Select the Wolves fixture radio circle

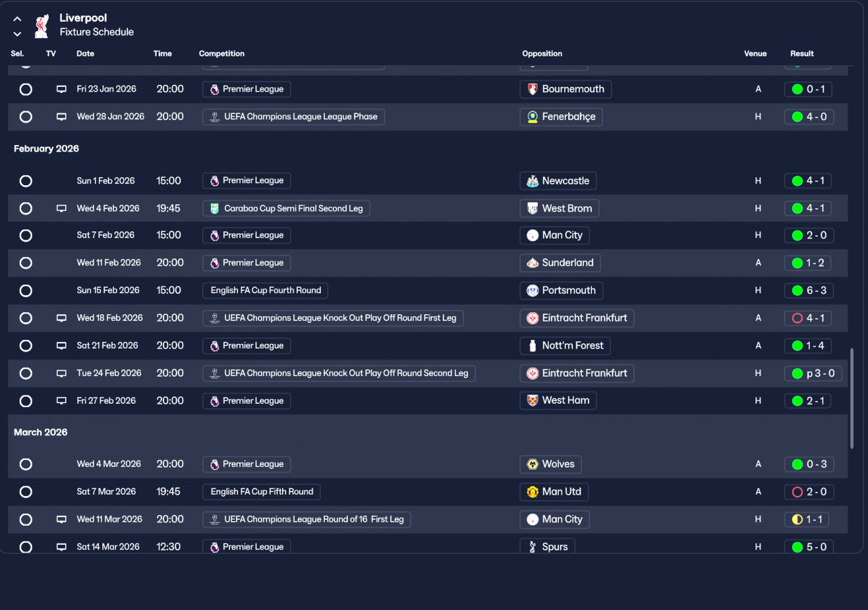click(x=26, y=464)
